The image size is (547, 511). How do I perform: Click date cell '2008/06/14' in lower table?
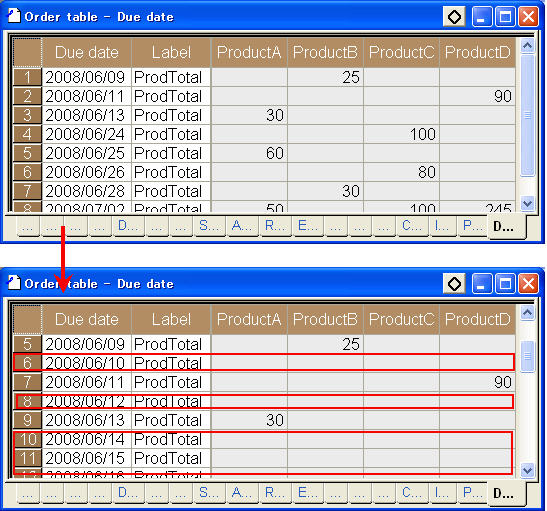click(87, 439)
